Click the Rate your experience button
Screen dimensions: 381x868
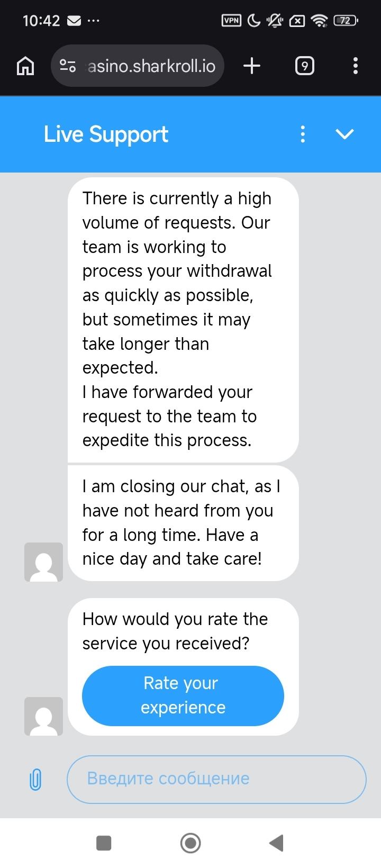(183, 695)
